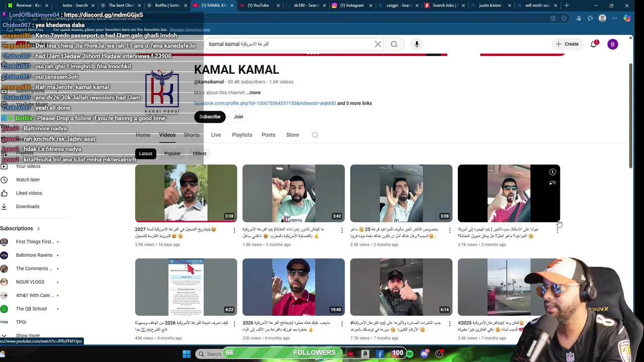Open options for the 3:42 video

tap(342, 230)
